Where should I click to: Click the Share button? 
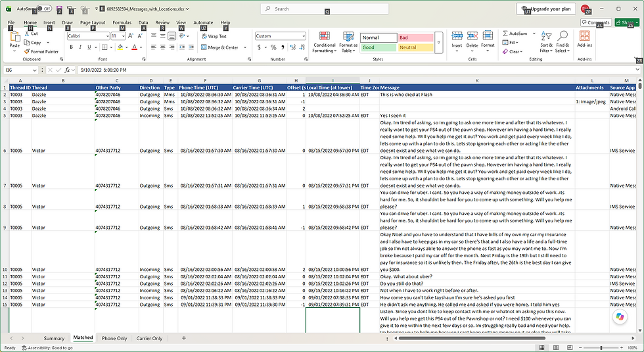(x=627, y=22)
